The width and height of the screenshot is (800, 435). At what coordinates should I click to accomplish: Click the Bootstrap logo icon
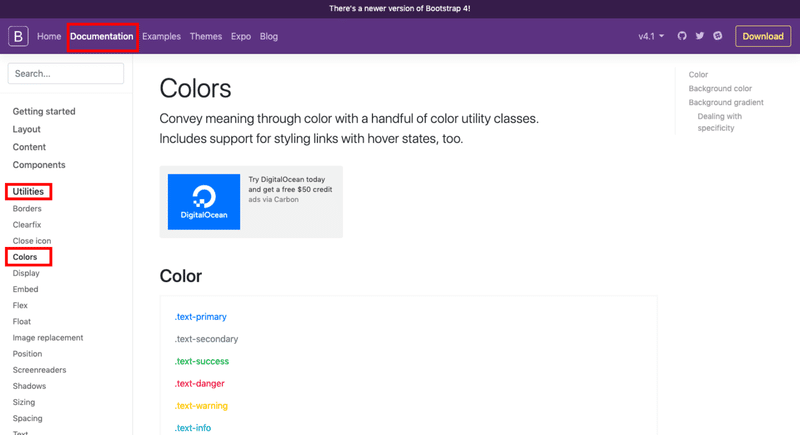pyautogui.click(x=18, y=37)
